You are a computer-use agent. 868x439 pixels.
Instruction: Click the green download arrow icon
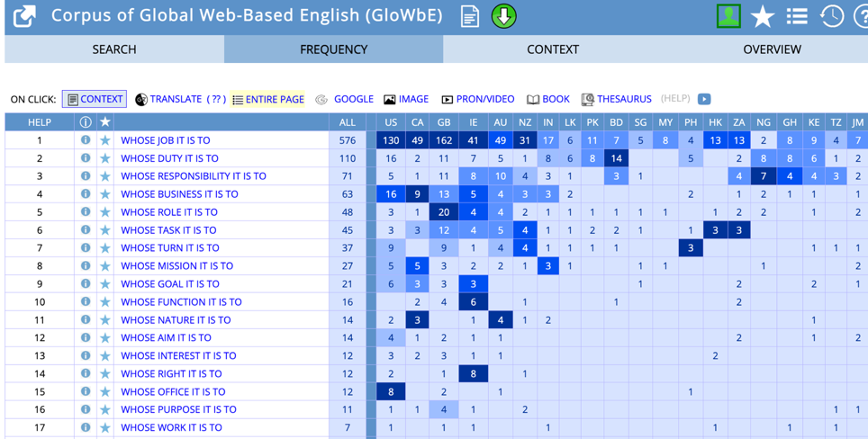click(x=503, y=16)
